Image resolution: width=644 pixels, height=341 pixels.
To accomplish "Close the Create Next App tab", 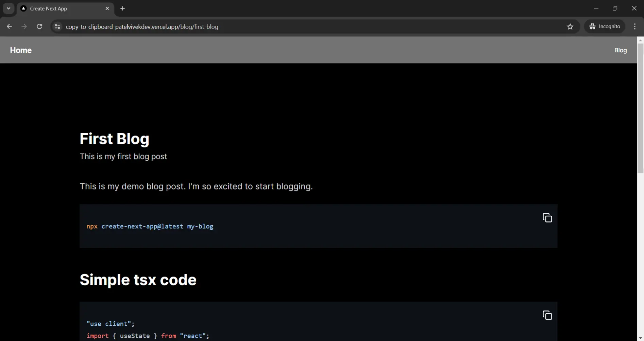I will (x=107, y=8).
